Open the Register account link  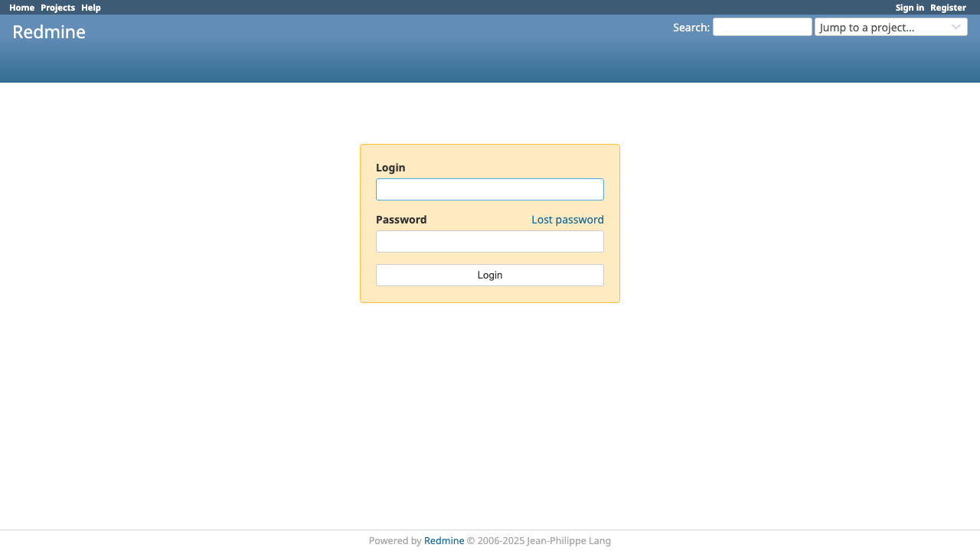[x=948, y=8]
